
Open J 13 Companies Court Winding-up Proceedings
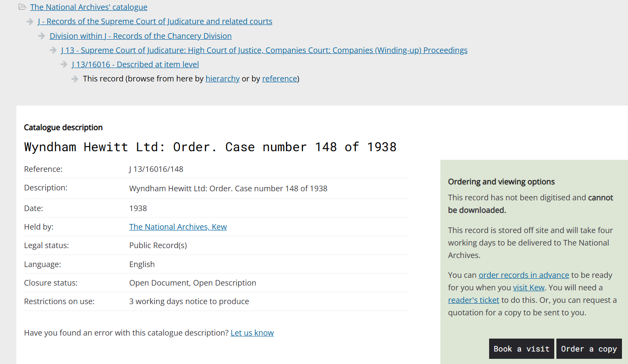pyautogui.click(x=264, y=50)
